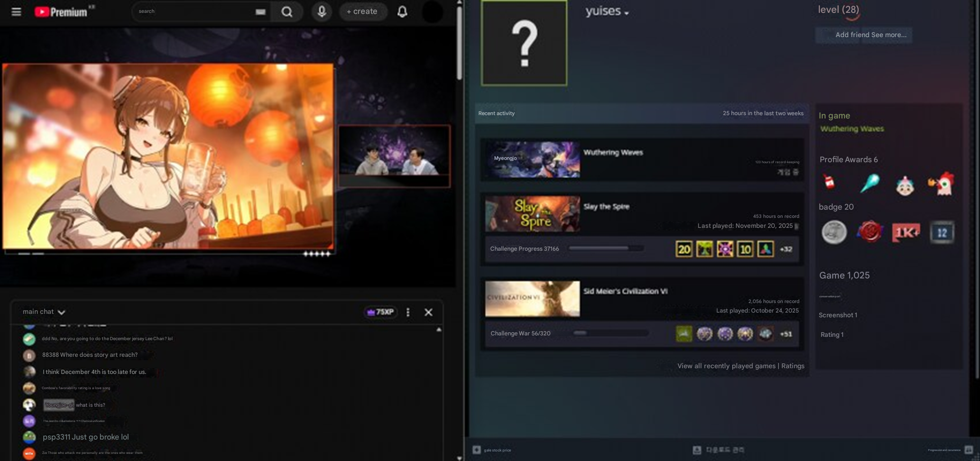The width and height of the screenshot is (980, 461).
Task: Click the create button
Action: pos(362,11)
